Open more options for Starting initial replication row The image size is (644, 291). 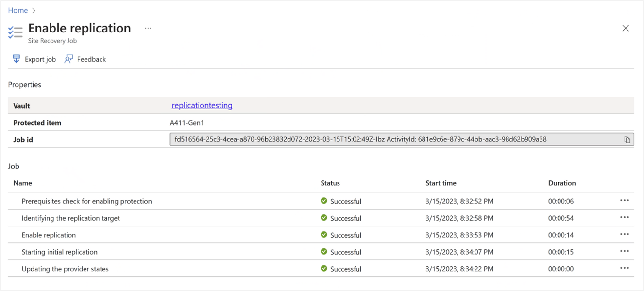point(624,252)
